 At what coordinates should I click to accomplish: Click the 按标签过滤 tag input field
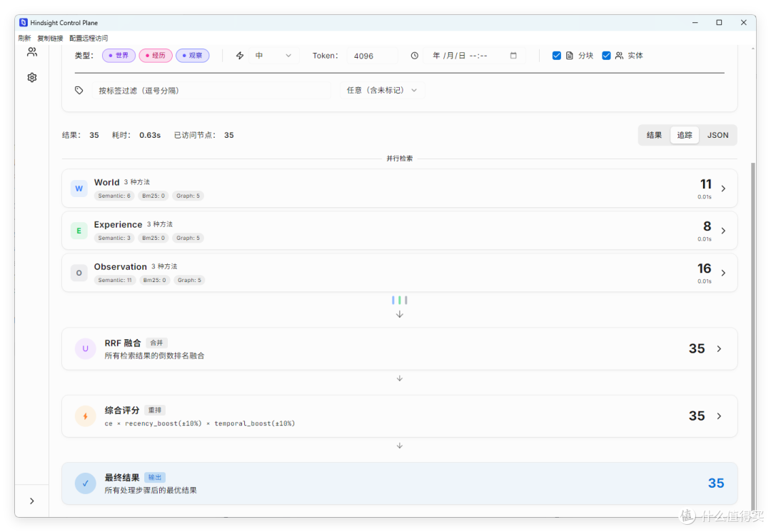coord(211,91)
